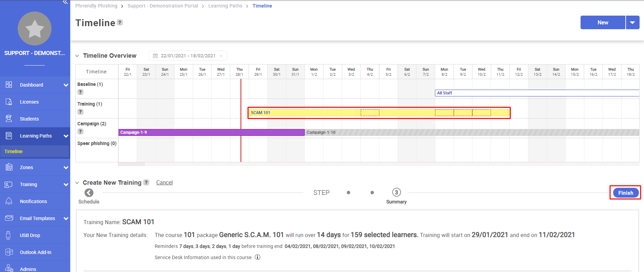The height and width of the screenshot is (272, 644).
Task: Click the SCAM 101 training bar
Action: click(379, 113)
